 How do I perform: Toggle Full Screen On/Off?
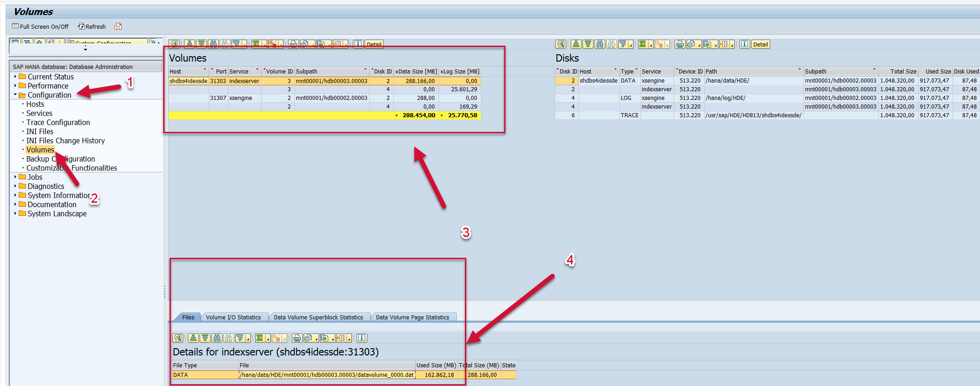[40, 26]
